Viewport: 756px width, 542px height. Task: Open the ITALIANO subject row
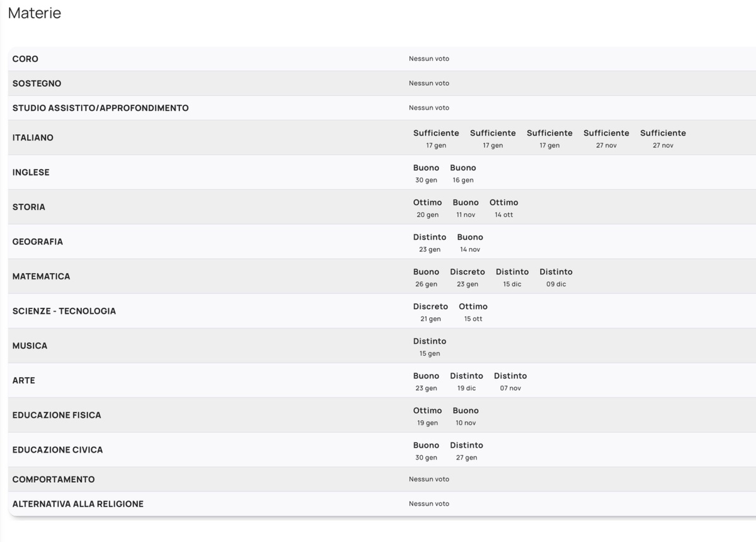click(x=382, y=138)
